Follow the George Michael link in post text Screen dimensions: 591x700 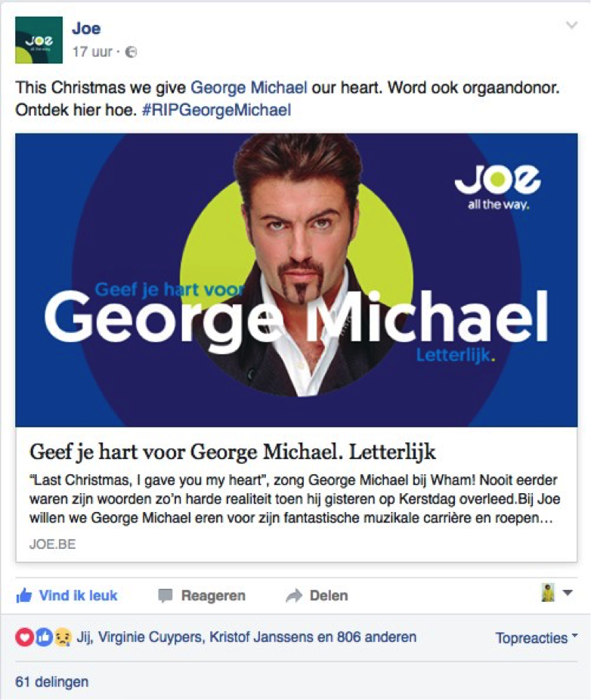(x=249, y=88)
